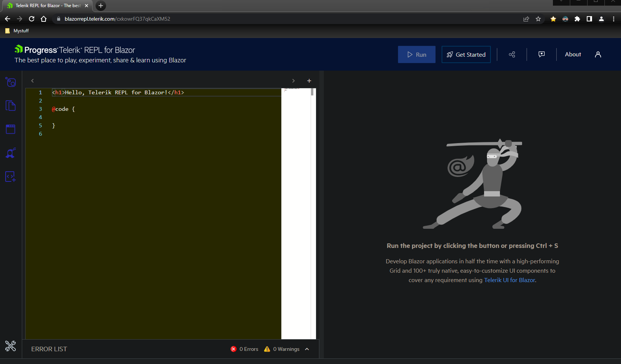621x364 pixels.
Task: Reload the page
Action: click(32, 19)
